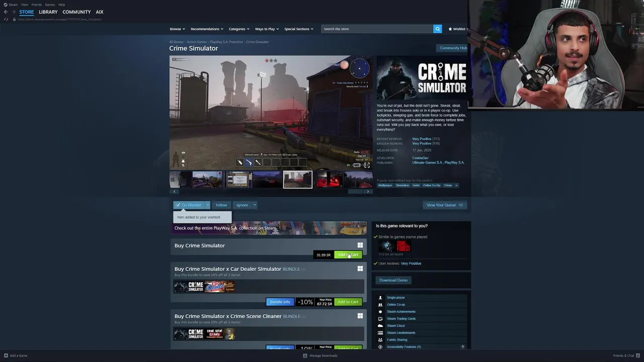Expand the Recommendations menu
This screenshot has width=644, height=362.
coord(207,29)
